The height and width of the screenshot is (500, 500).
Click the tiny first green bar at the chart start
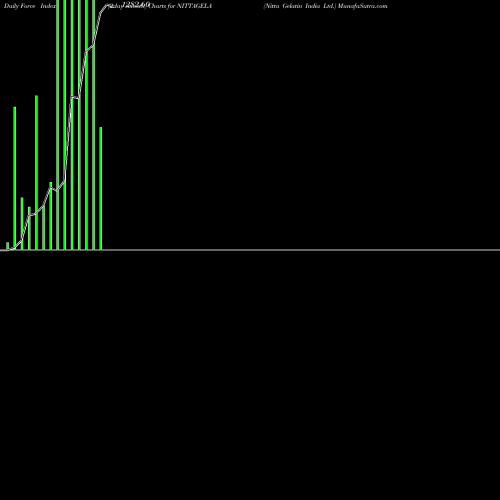coord(7,246)
